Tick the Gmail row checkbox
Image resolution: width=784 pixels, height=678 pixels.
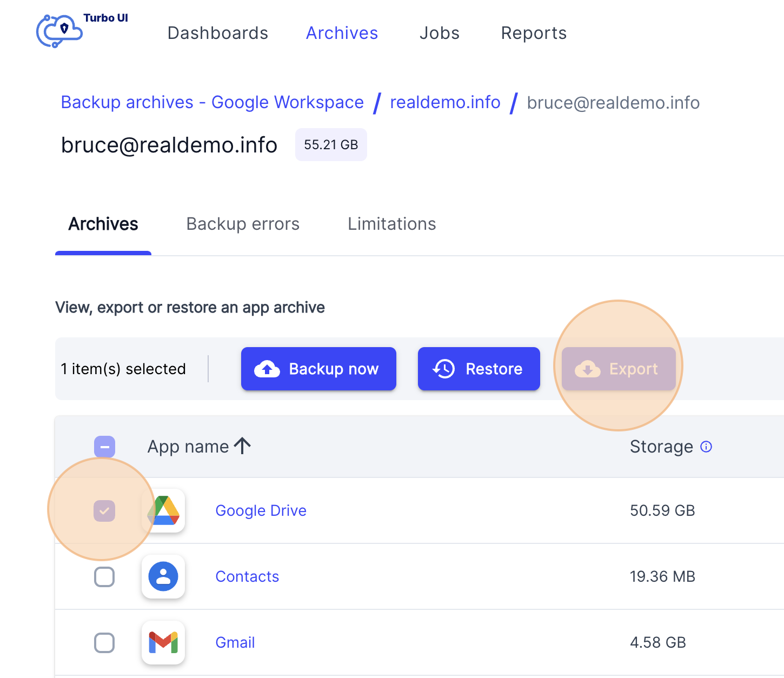tap(104, 643)
